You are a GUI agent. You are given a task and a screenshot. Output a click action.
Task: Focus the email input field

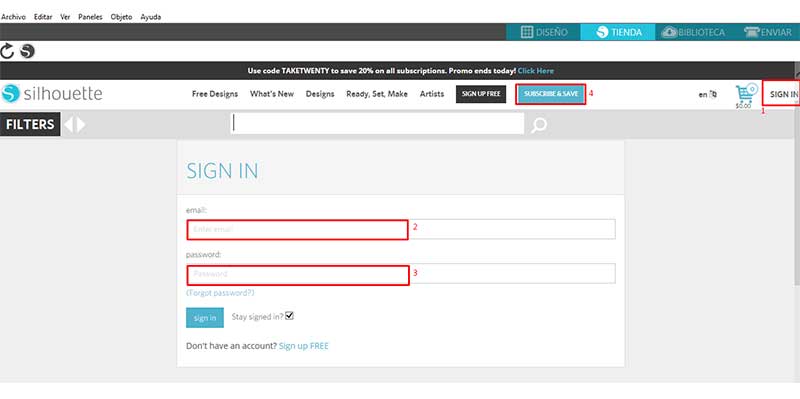pyautogui.click(x=401, y=229)
